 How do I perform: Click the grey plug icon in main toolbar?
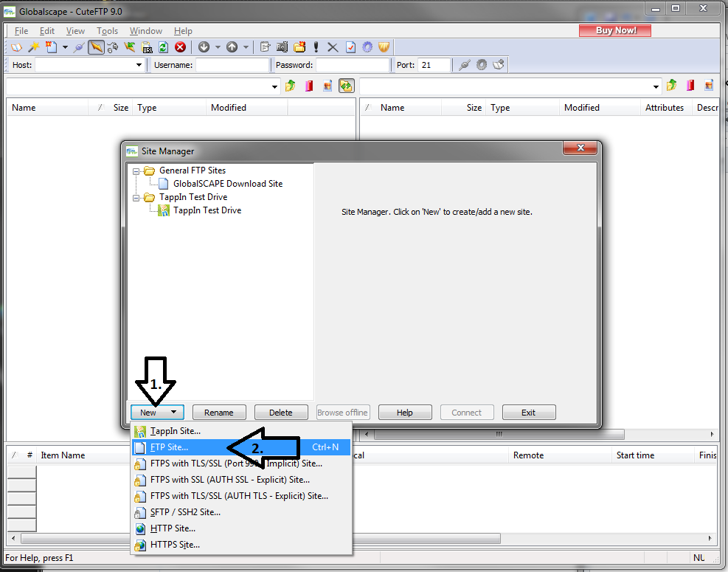pos(79,47)
